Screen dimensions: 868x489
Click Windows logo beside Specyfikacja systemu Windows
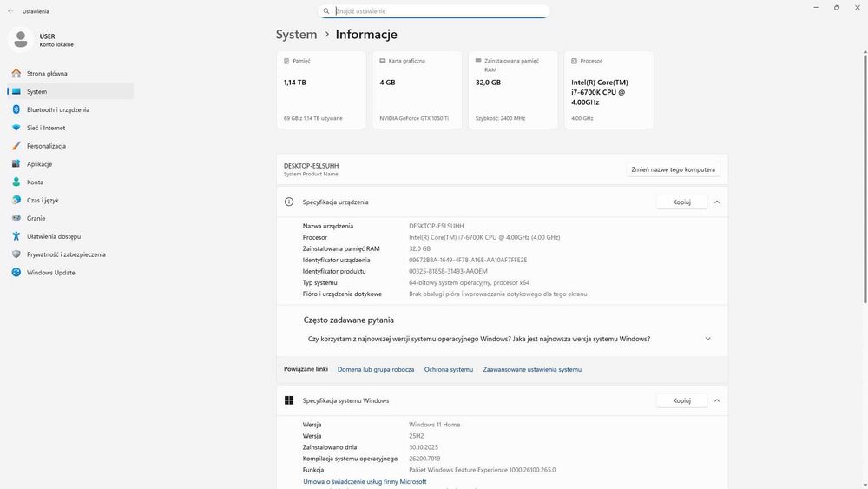[289, 400]
